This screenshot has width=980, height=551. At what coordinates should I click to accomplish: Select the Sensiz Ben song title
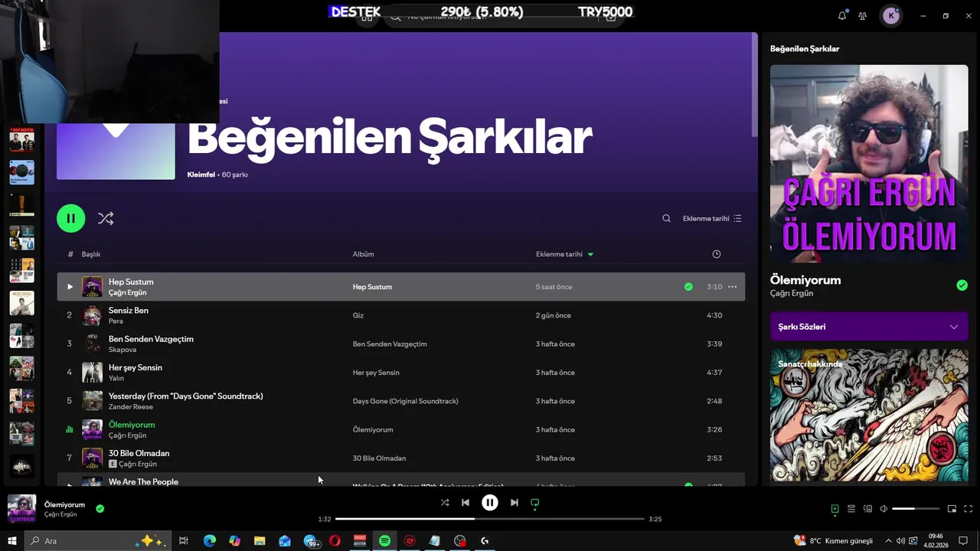pos(129,311)
